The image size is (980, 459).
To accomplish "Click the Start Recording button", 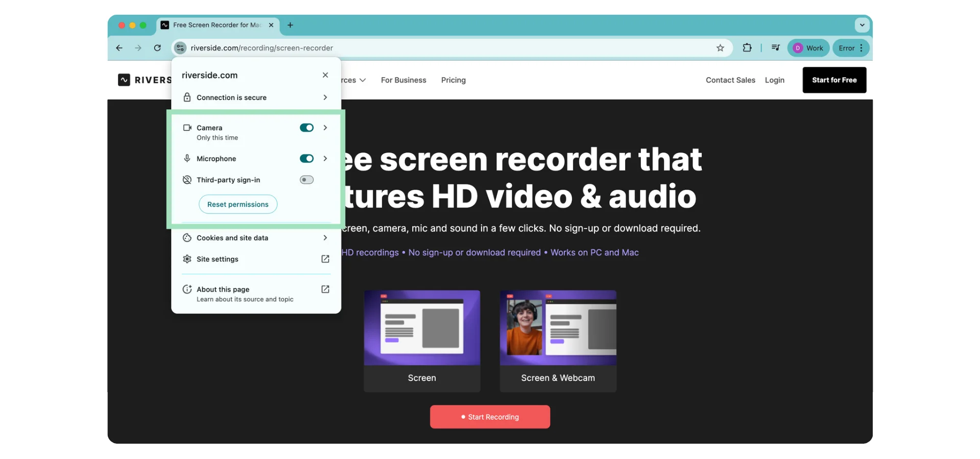I will [490, 417].
